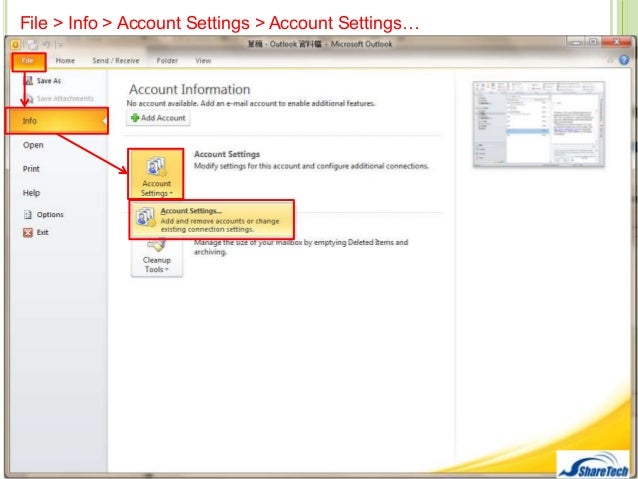Click the Account Settings heading text
The width and height of the screenshot is (638, 479).
(227, 154)
